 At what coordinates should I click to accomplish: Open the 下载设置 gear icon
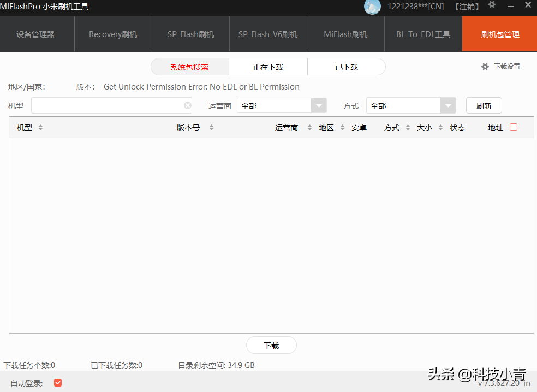coord(485,66)
